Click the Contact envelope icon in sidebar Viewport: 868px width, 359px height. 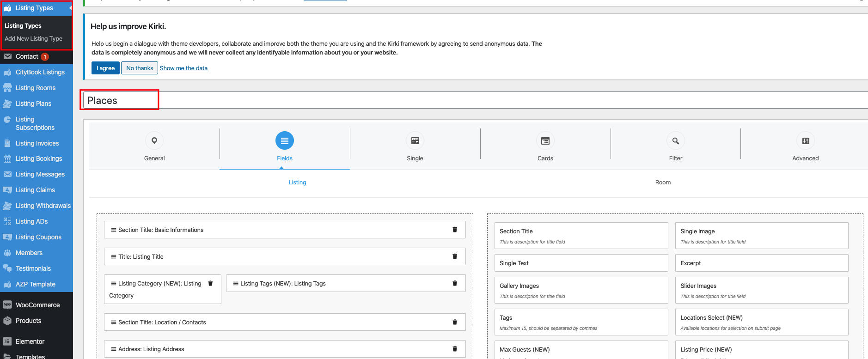pyautogui.click(x=7, y=56)
